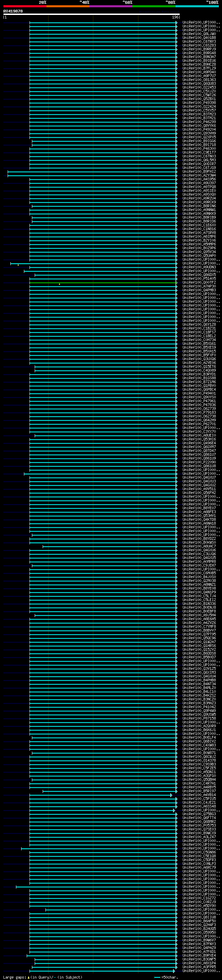Screen dimensions: 222x980
Task: Click label UniRef100_B3TM23
Action: point(199,114)
